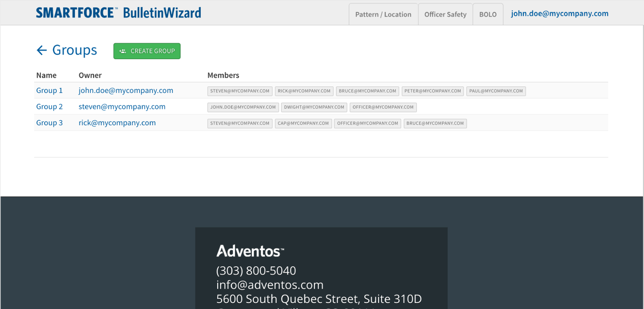Switch to the Officer Safety tab
644x309 pixels.
(x=445, y=14)
